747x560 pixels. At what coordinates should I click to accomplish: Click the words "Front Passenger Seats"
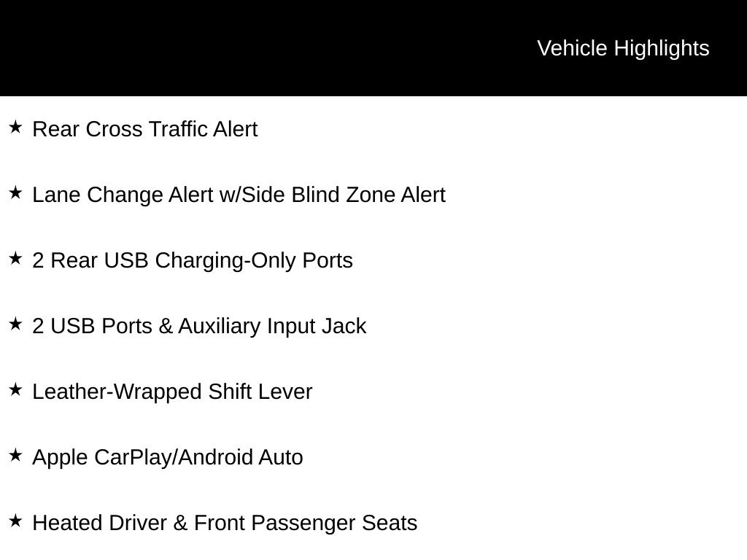pyautogui.click(x=306, y=523)
